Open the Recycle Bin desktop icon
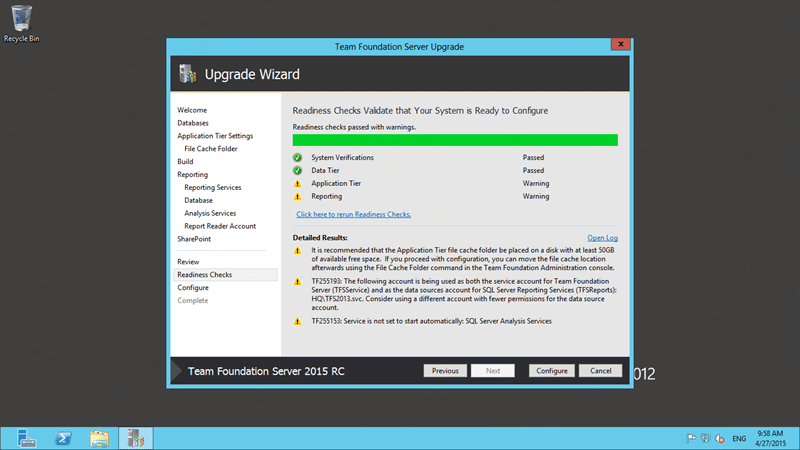 (x=21, y=23)
